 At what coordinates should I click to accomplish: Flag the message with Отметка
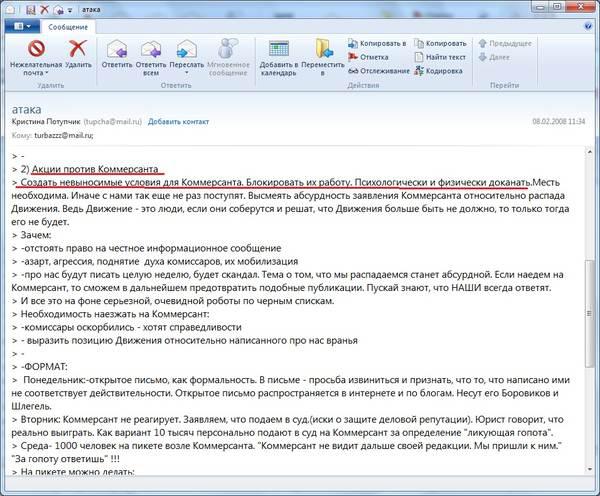coord(368,57)
